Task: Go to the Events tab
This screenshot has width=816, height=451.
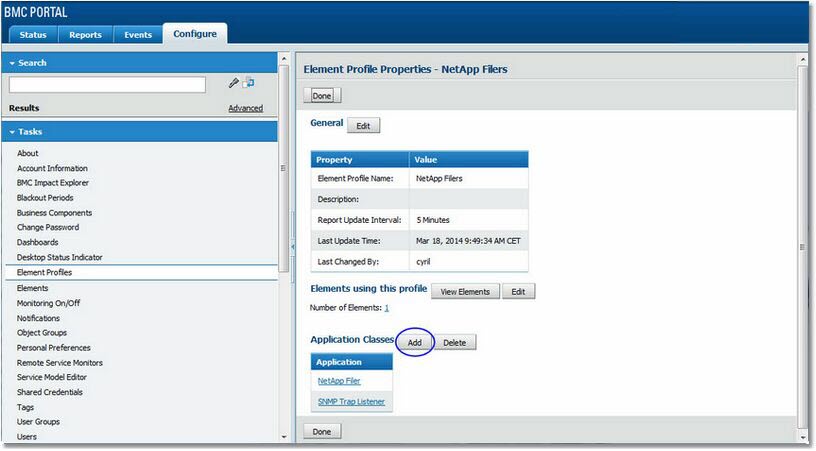Action: tap(138, 35)
